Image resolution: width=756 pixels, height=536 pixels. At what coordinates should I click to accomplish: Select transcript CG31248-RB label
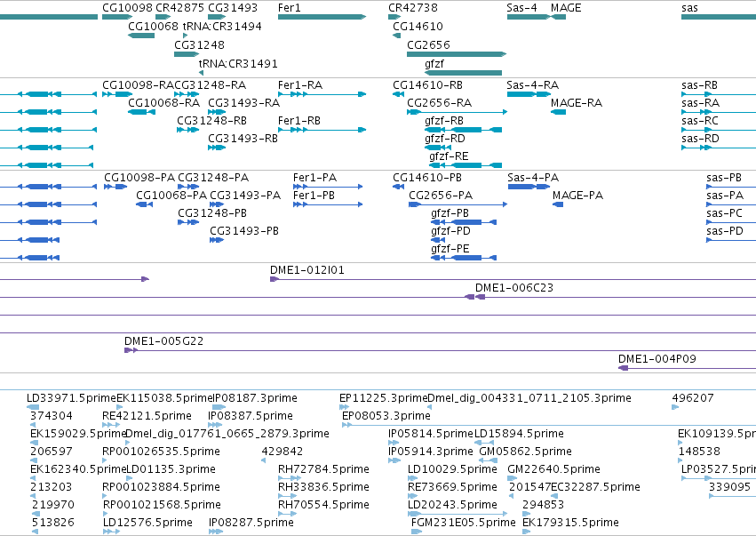pyautogui.click(x=211, y=121)
